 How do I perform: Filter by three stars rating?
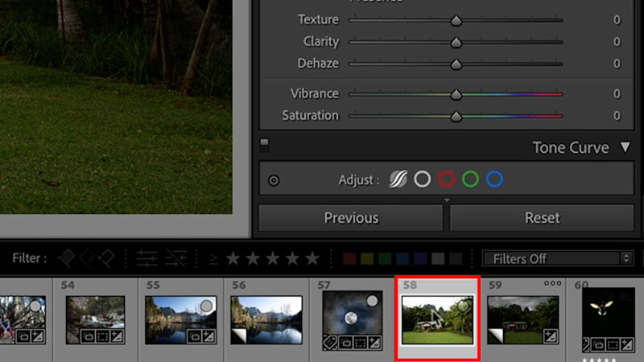click(x=273, y=258)
